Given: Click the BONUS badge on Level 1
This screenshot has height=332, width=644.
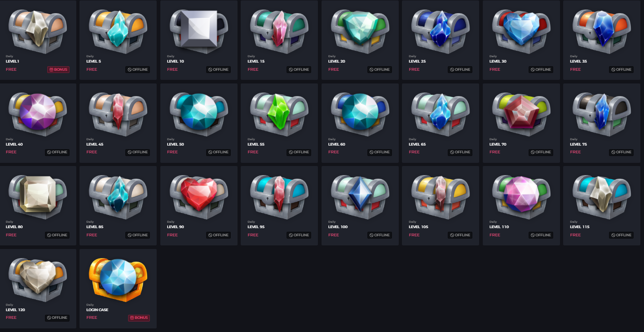Looking at the screenshot, I should (58, 69).
